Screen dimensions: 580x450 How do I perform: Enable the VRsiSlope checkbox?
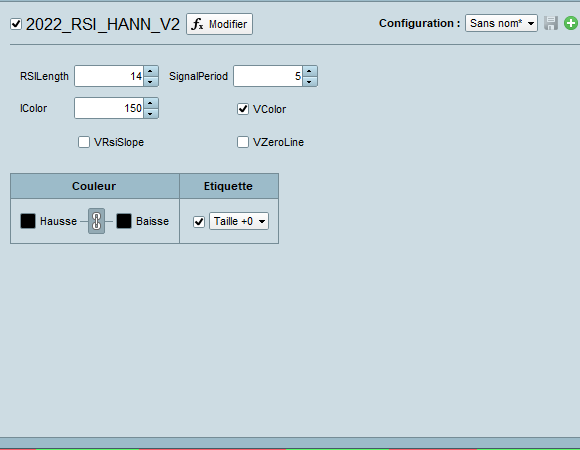[84, 142]
